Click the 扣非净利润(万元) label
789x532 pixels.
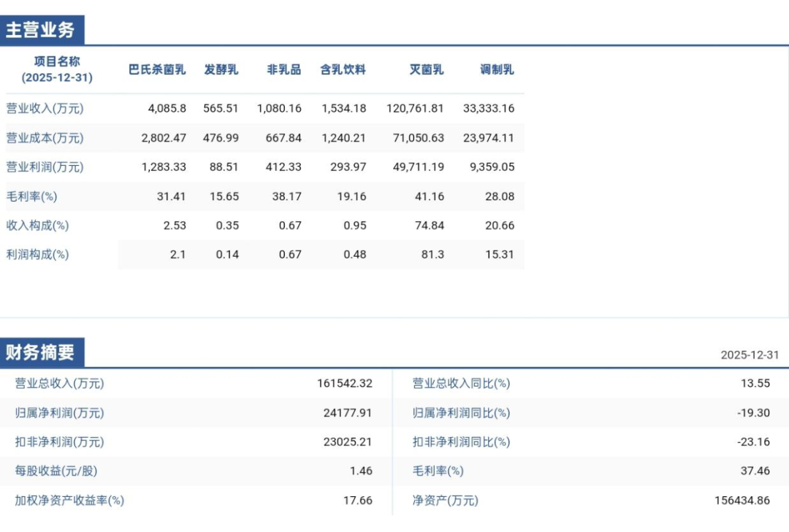coord(59,442)
